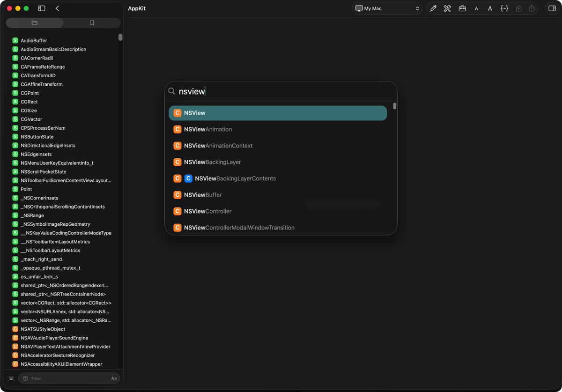Open the My Mac device dropdown
The height and width of the screenshot is (392, 562).
[387, 8]
